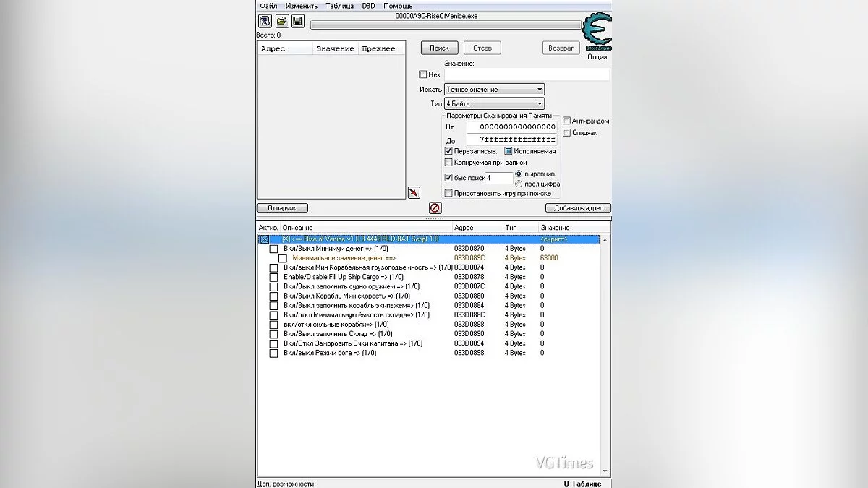Click the От start address field
Image resolution: width=868 pixels, height=488 pixels.
(x=511, y=127)
